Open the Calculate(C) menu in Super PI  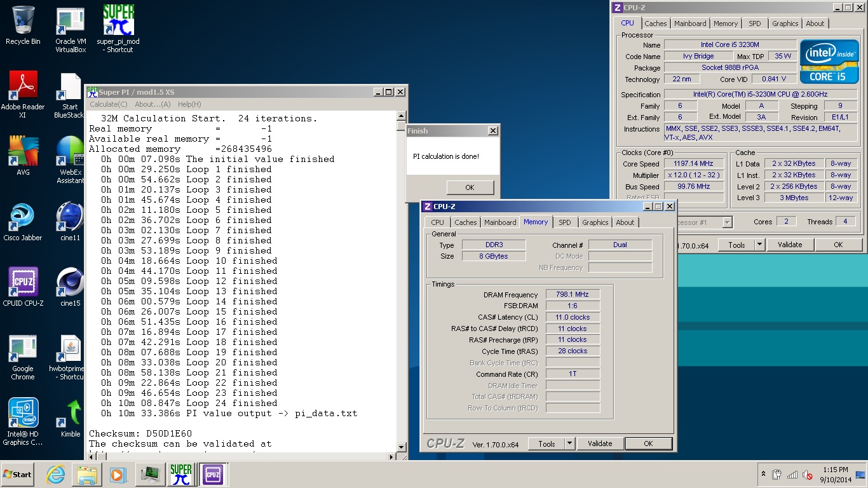[109, 104]
